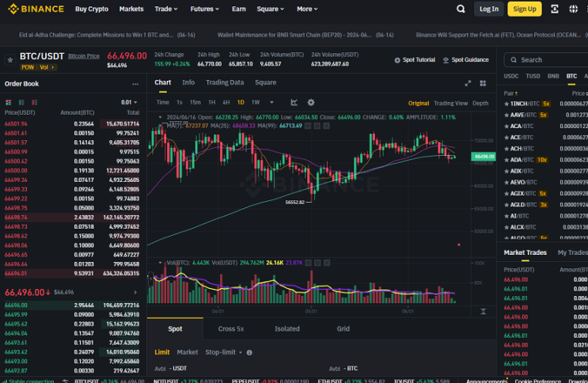Switch chart to Trading View
Viewport: 588px width, 383px height.
coord(451,103)
